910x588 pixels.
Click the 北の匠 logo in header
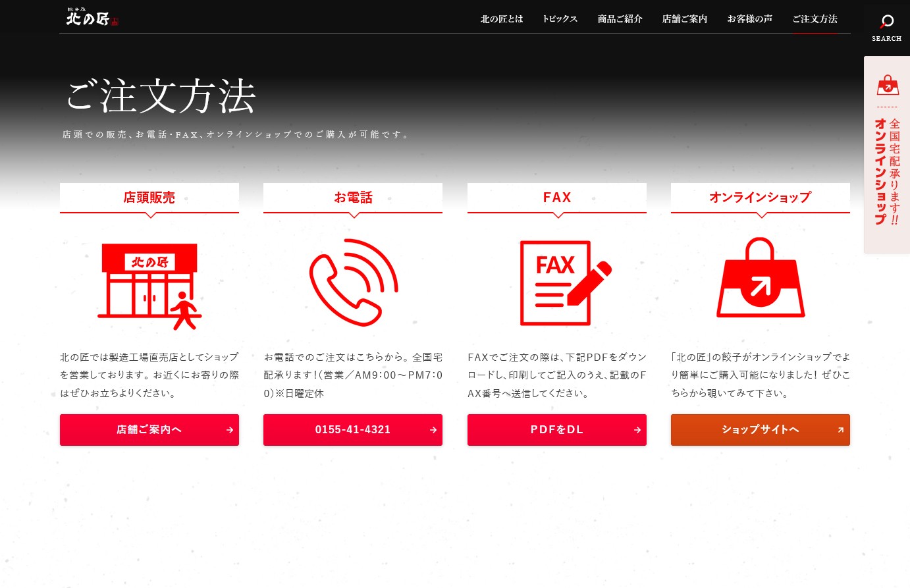coord(92,17)
